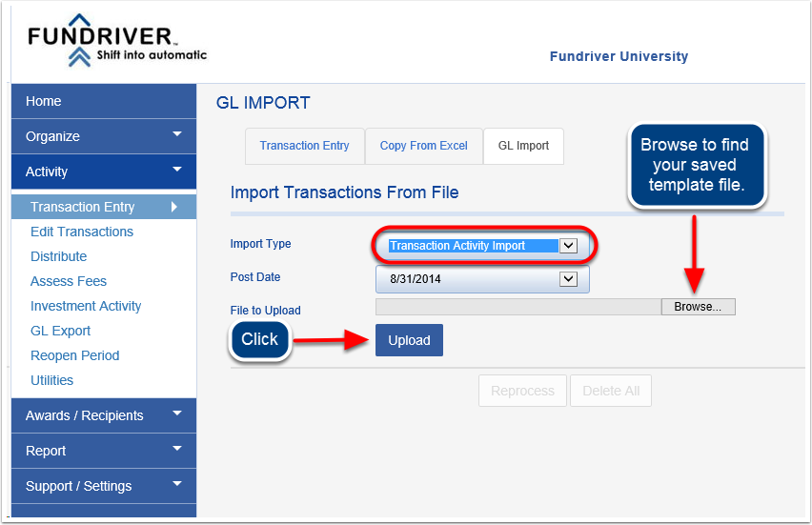Click the Import Type dropdown arrow
This screenshot has width=812, height=525.
[x=568, y=246]
